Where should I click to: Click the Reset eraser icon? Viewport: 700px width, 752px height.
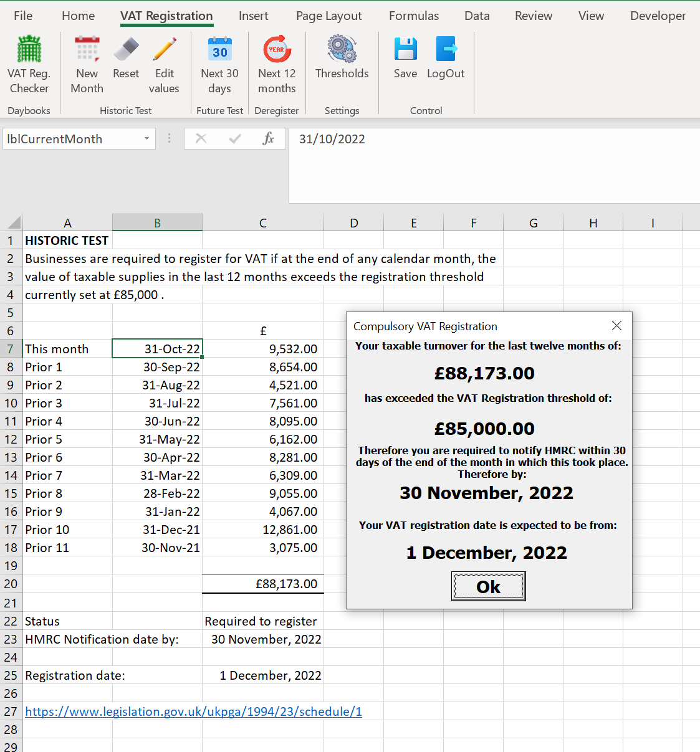(126, 49)
